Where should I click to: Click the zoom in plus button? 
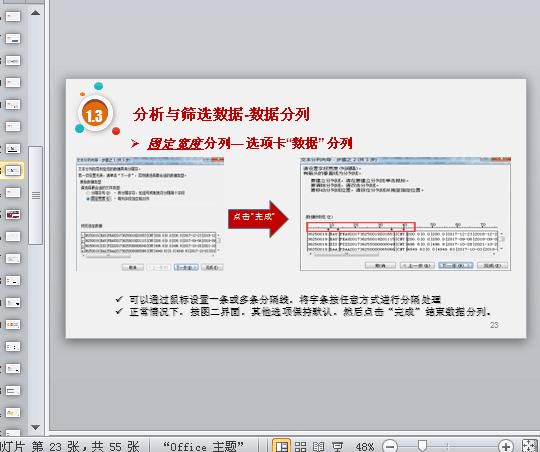tap(506, 447)
